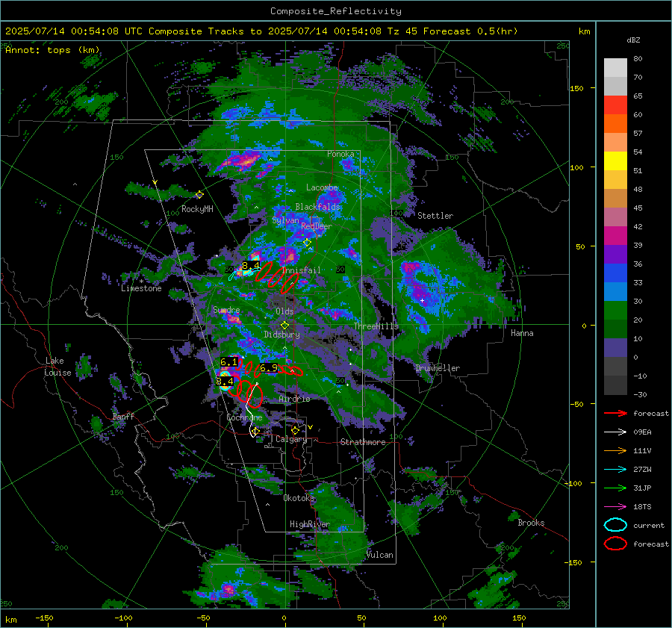The image size is (672, 628).
Task: Click the orange 111V track arrow
Action: (615, 450)
